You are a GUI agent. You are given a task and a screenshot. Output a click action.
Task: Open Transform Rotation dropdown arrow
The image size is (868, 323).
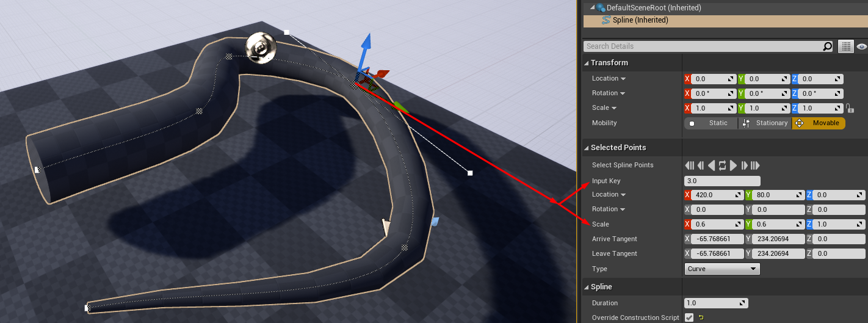click(x=623, y=93)
